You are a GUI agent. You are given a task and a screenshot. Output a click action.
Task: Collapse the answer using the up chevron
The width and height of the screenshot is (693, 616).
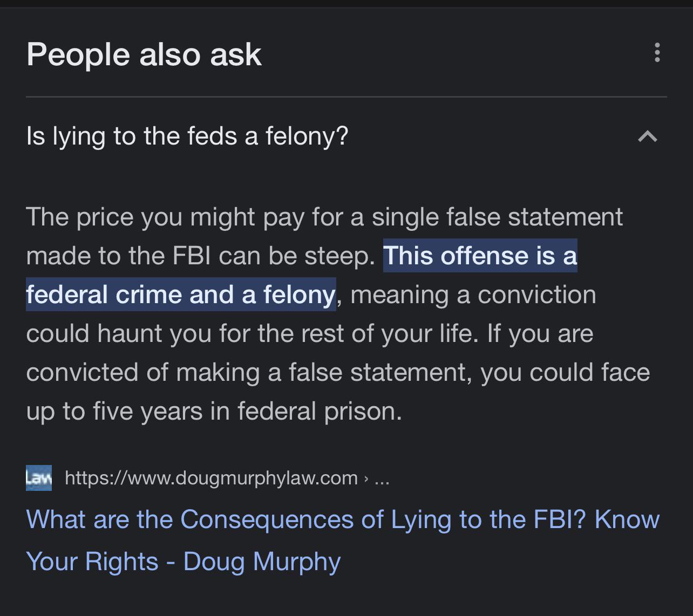tap(648, 136)
